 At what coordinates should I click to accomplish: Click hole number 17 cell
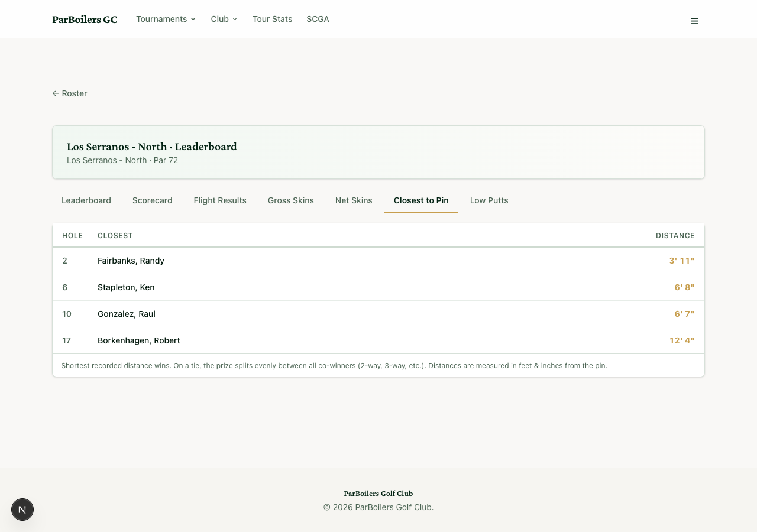(67, 340)
